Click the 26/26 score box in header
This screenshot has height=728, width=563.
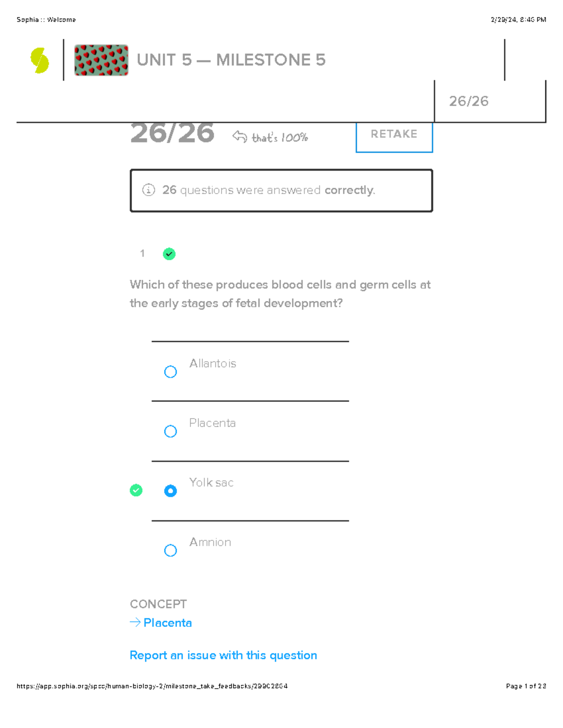click(x=490, y=101)
